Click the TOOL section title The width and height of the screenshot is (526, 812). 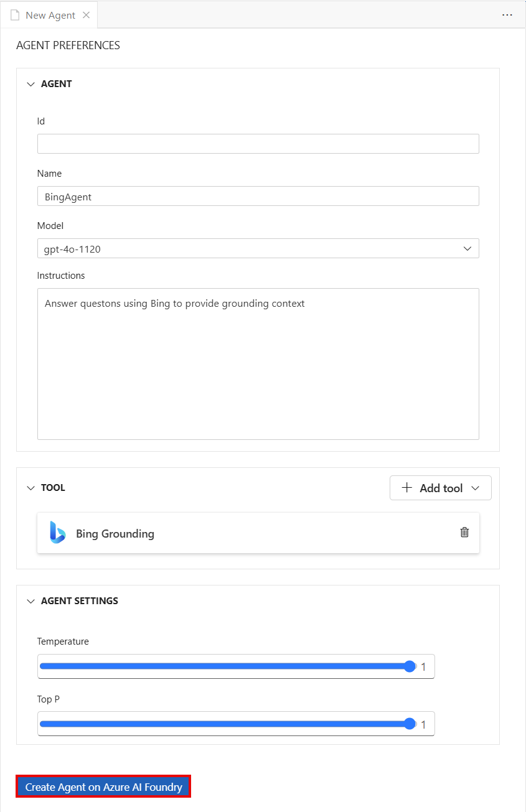click(x=53, y=488)
